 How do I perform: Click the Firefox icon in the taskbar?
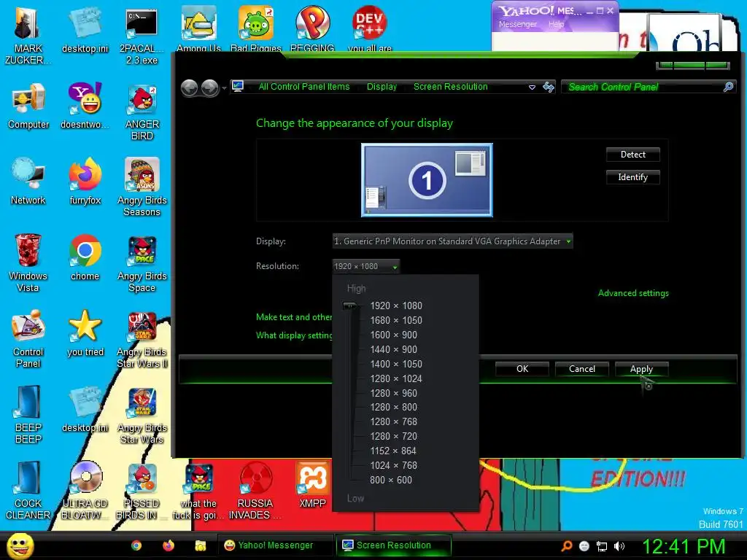click(x=169, y=545)
